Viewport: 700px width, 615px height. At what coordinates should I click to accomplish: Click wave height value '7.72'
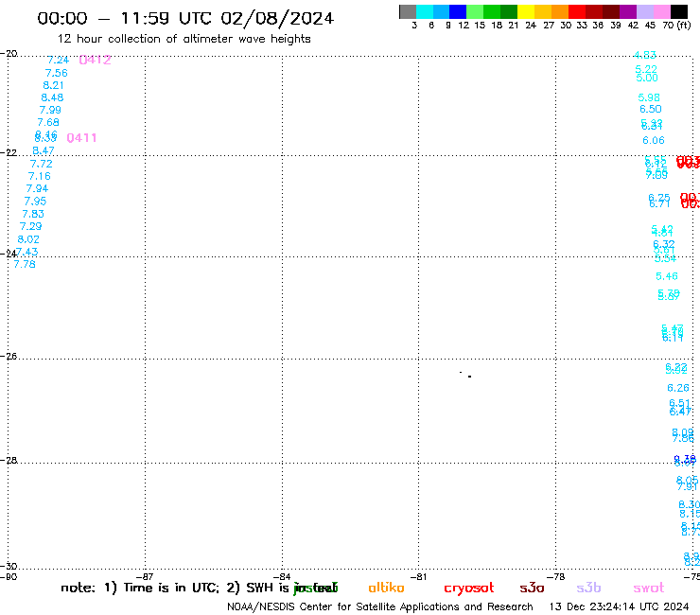tap(41, 164)
